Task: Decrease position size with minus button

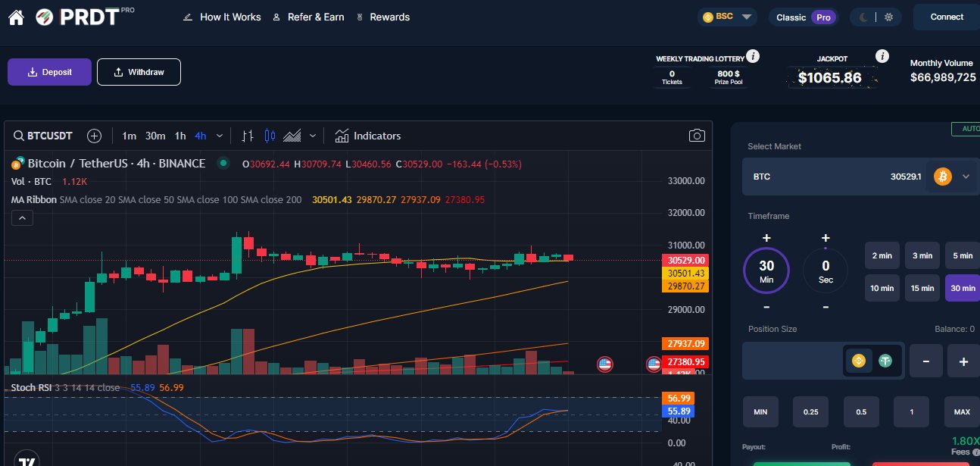Action: [926, 361]
